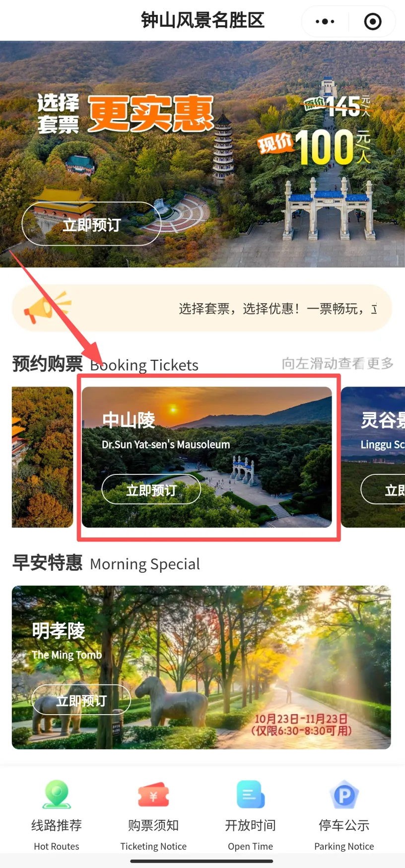The height and width of the screenshot is (868, 405).
Task: Open the blue Open Time document icon
Action: pyautogui.click(x=251, y=795)
